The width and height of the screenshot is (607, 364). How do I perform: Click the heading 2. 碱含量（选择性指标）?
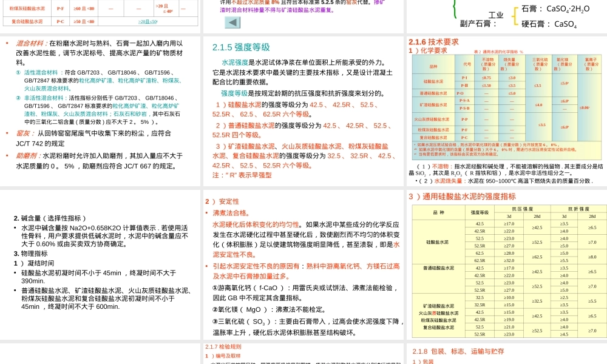[x=50, y=218]
